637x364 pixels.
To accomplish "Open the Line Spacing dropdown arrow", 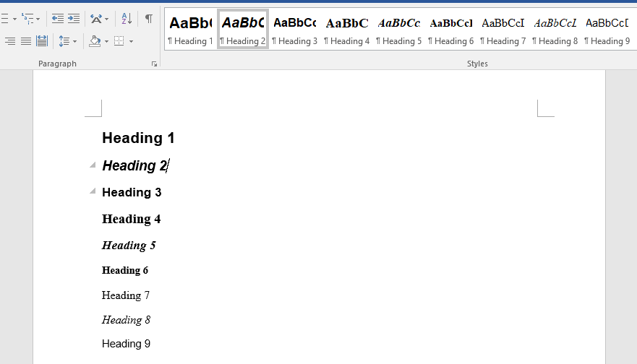I will tap(74, 41).
